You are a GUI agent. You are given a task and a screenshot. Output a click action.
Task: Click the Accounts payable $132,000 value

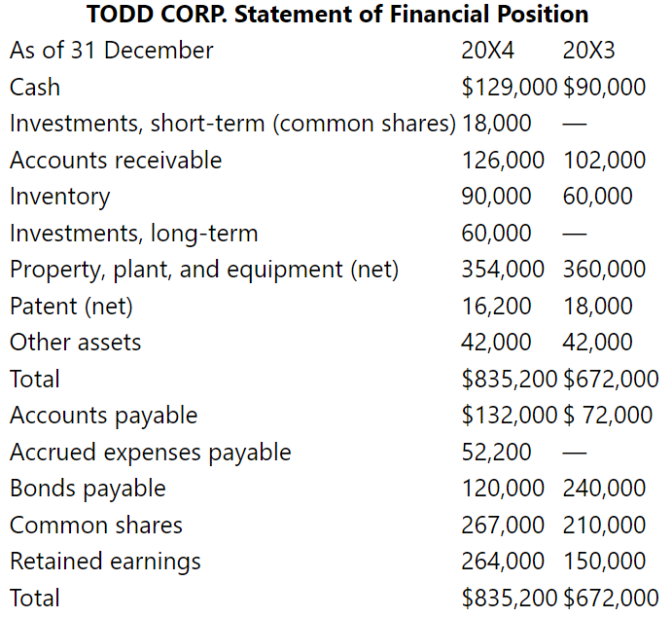tap(510, 416)
